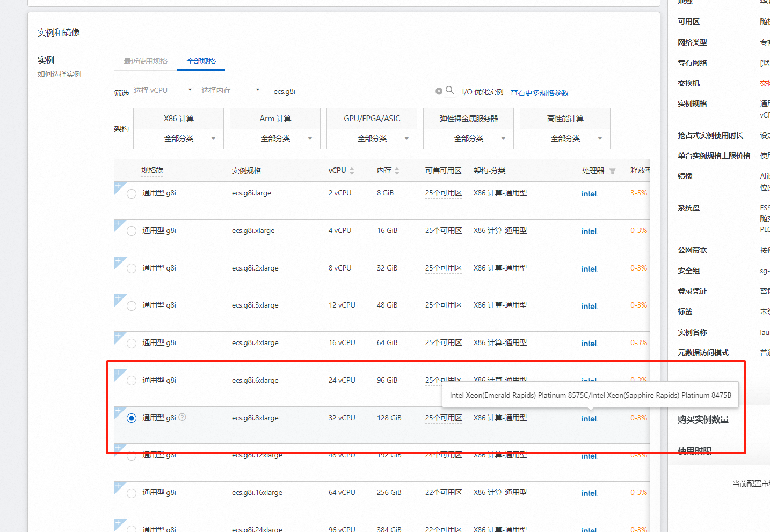Open 查看更多规格参数 link
Screen dimensions: 770x532
(x=539, y=93)
